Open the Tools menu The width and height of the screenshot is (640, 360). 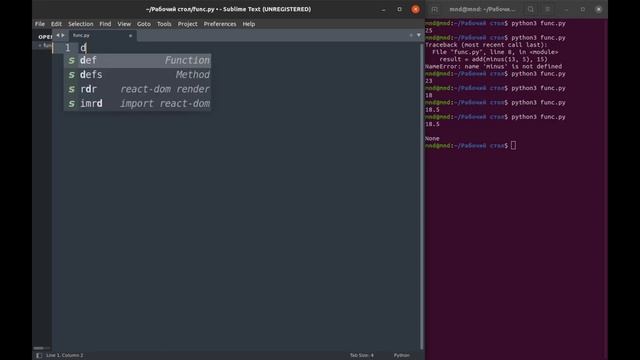coord(164,24)
